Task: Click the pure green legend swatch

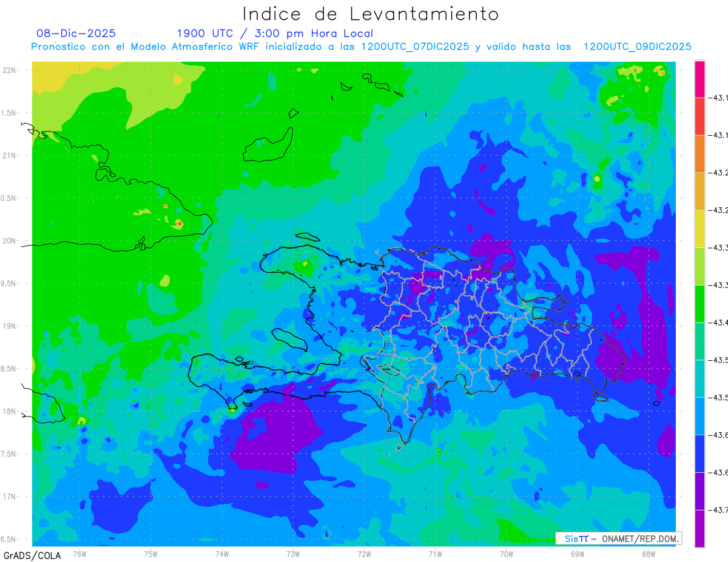Action: (699, 304)
